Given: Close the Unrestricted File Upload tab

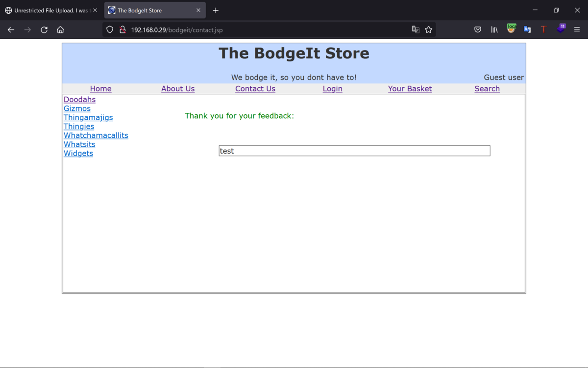Looking at the screenshot, I should [95, 10].
